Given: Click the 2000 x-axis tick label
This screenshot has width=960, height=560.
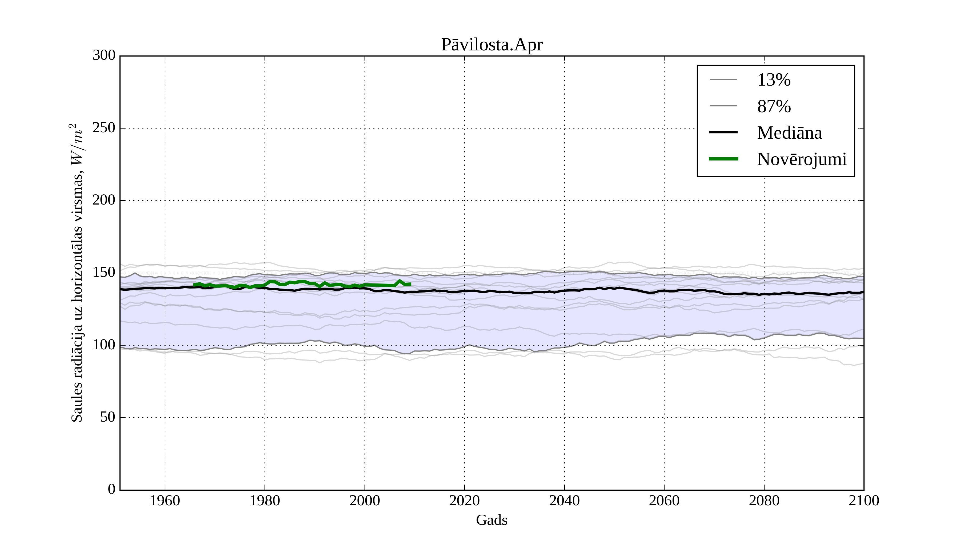Looking at the screenshot, I should tap(365, 501).
